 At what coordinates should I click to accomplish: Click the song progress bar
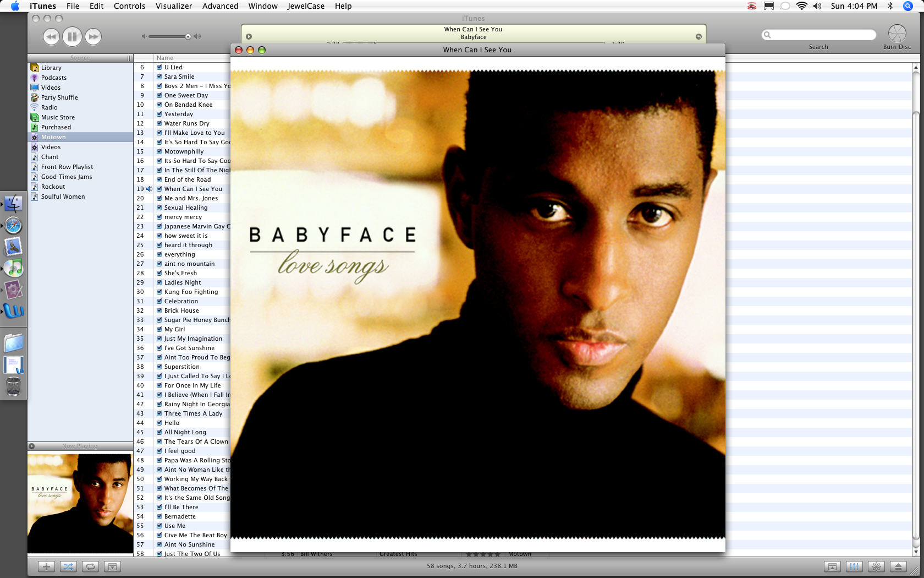(474, 42)
